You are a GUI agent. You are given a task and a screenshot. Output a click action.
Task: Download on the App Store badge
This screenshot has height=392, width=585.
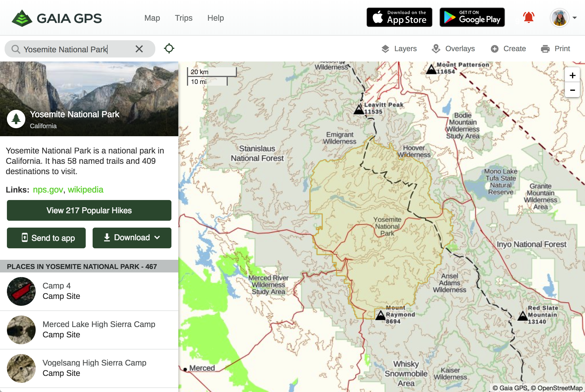[x=399, y=17]
